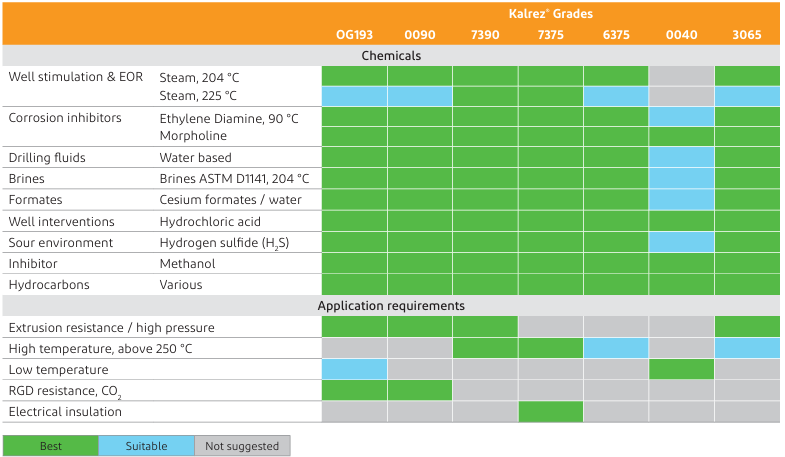Click the 7390 grade column header
The width and height of the screenshot is (785, 457).
tap(485, 35)
